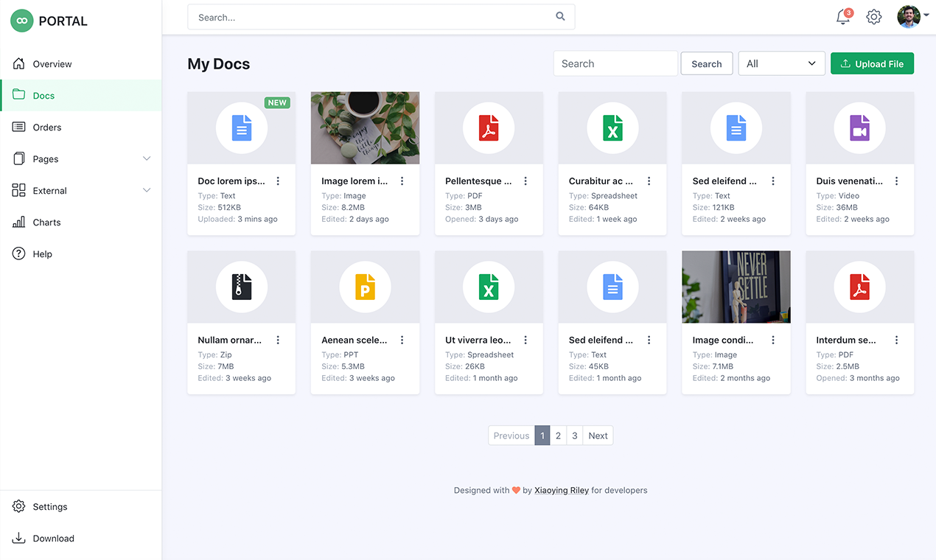Viewport: 936px width, 560px height.
Task: Click the settings gear in the top bar
Action: [x=874, y=16]
